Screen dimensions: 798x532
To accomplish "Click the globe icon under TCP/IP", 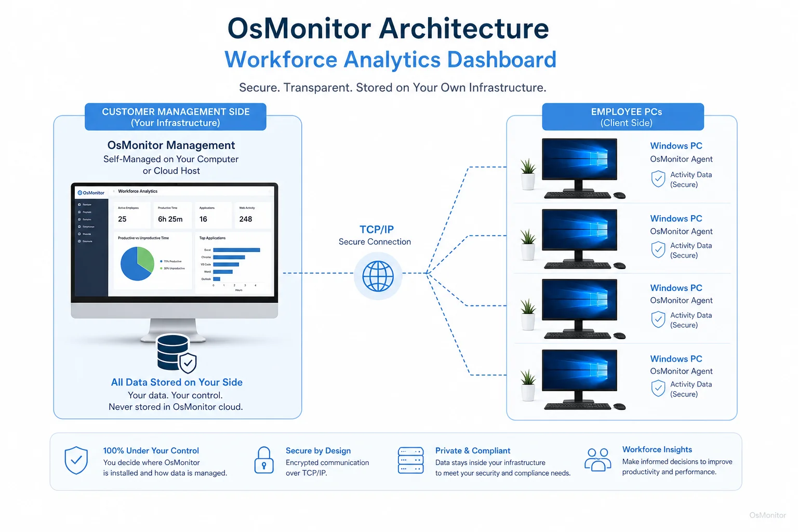I will 378,276.
